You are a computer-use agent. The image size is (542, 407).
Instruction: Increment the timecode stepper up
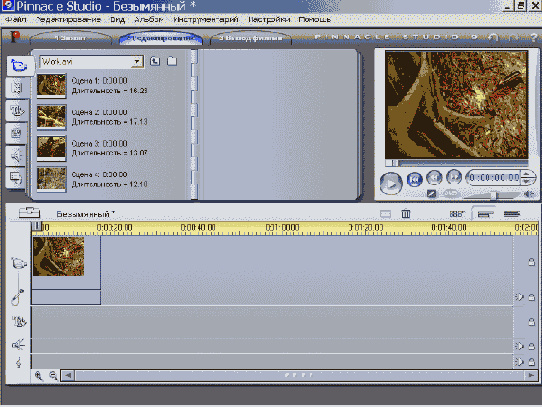(x=526, y=174)
